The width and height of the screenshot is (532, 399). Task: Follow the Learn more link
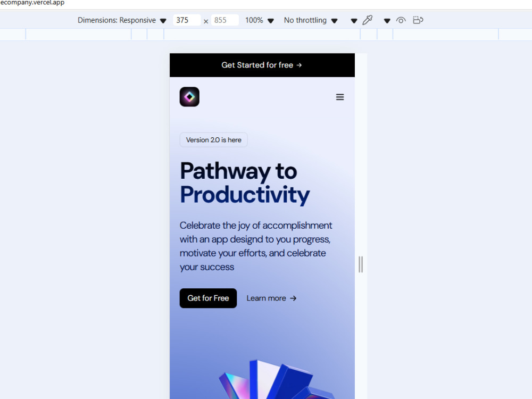[x=271, y=298]
